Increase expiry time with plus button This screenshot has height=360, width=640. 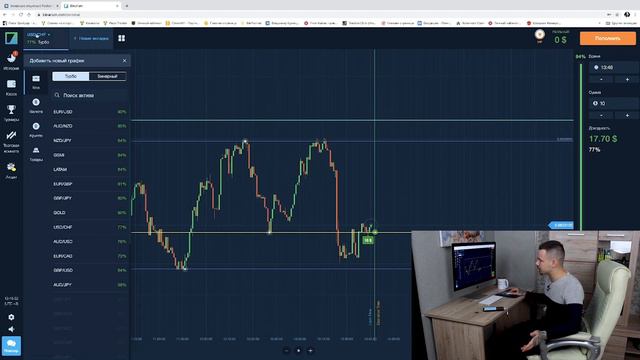click(x=627, y=80)
